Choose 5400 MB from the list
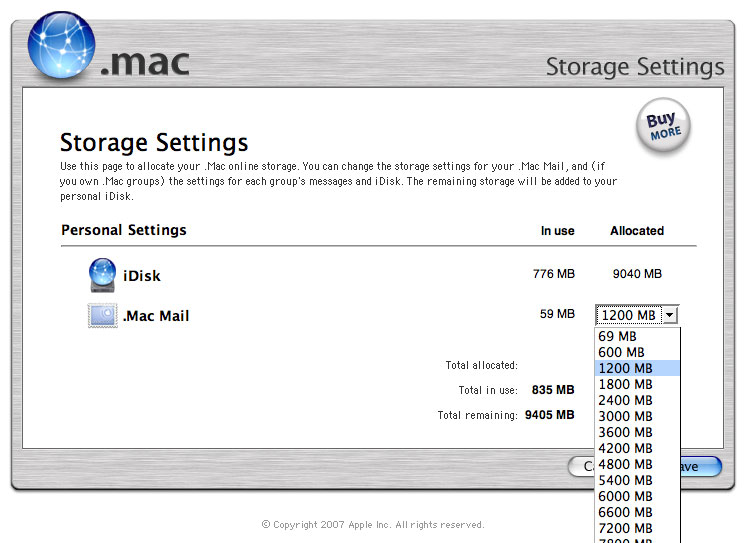The height and width of the screenshot is (543, 748). point(625,481)
